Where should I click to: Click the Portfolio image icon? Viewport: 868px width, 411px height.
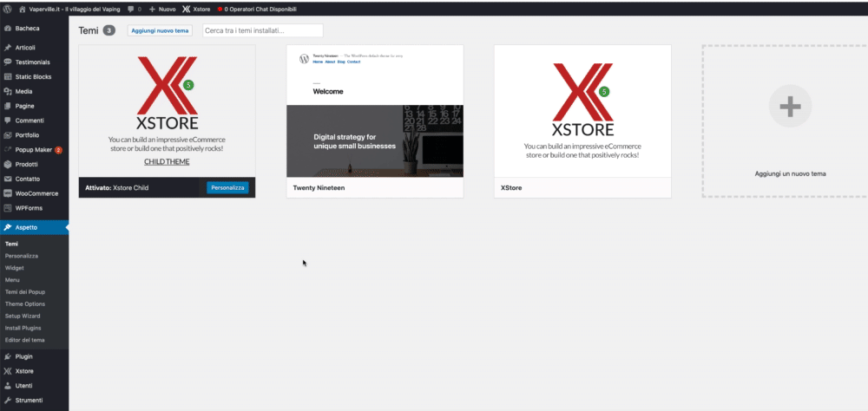8,135
